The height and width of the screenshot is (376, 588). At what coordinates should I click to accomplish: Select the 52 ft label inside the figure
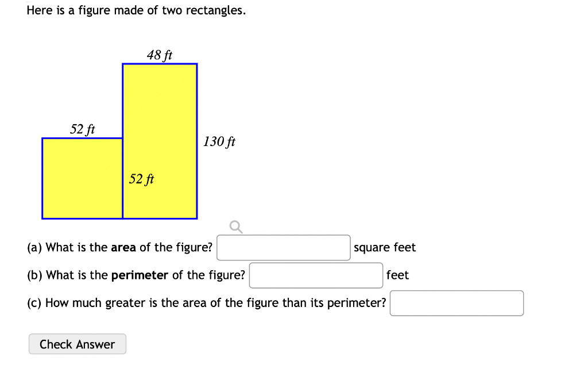pos(142,179)
